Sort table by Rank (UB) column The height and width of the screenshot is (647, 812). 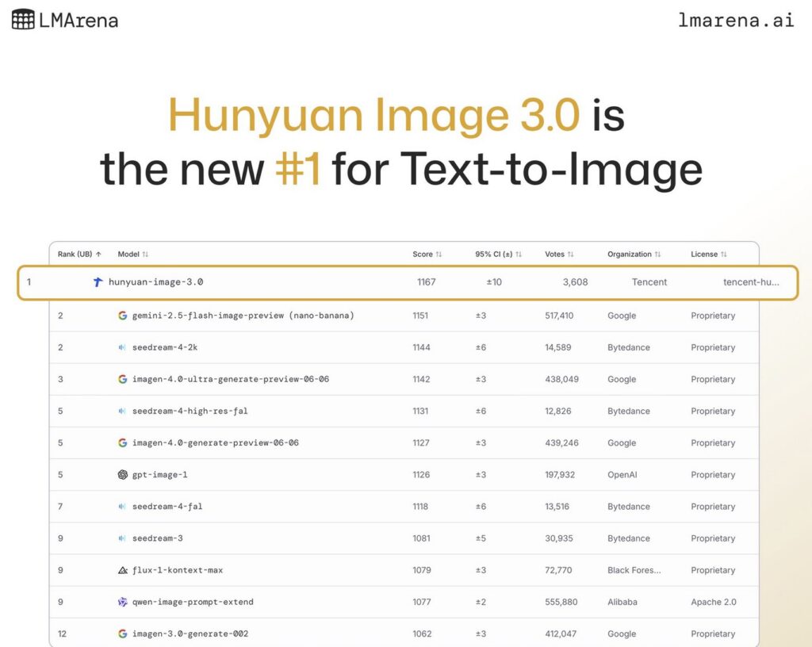[79, 255]
